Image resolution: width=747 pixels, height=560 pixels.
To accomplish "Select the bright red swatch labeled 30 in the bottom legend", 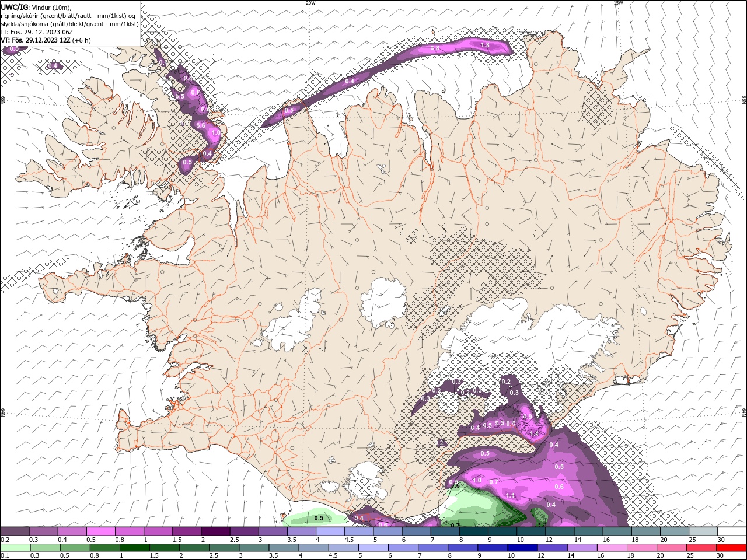I will (x=731, y=548).
